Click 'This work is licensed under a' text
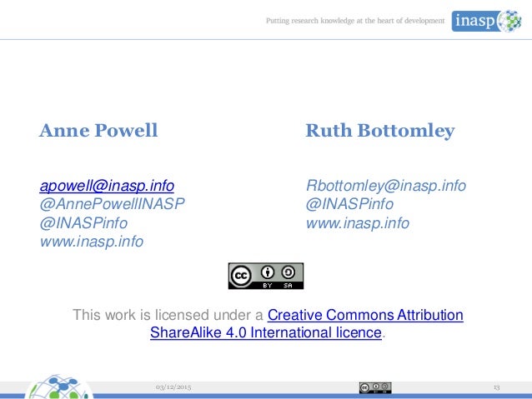The height and width of the screenshot is (399, 532). (168, 315)
